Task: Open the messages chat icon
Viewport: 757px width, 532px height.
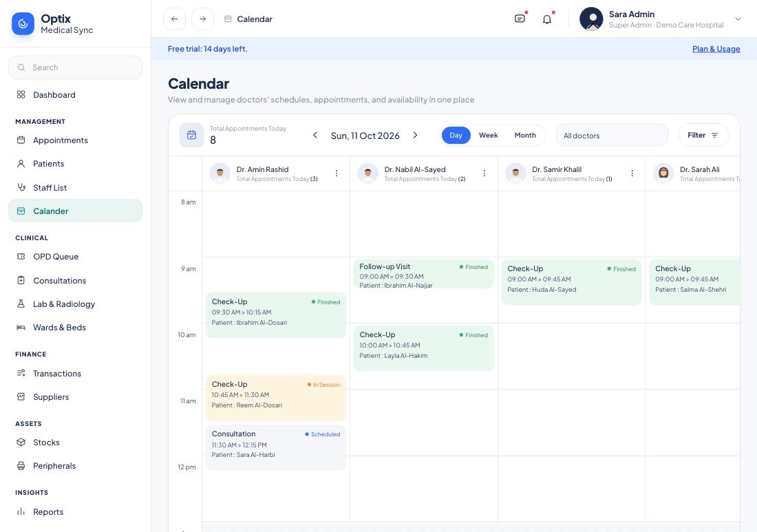Action: click(520, 19)
